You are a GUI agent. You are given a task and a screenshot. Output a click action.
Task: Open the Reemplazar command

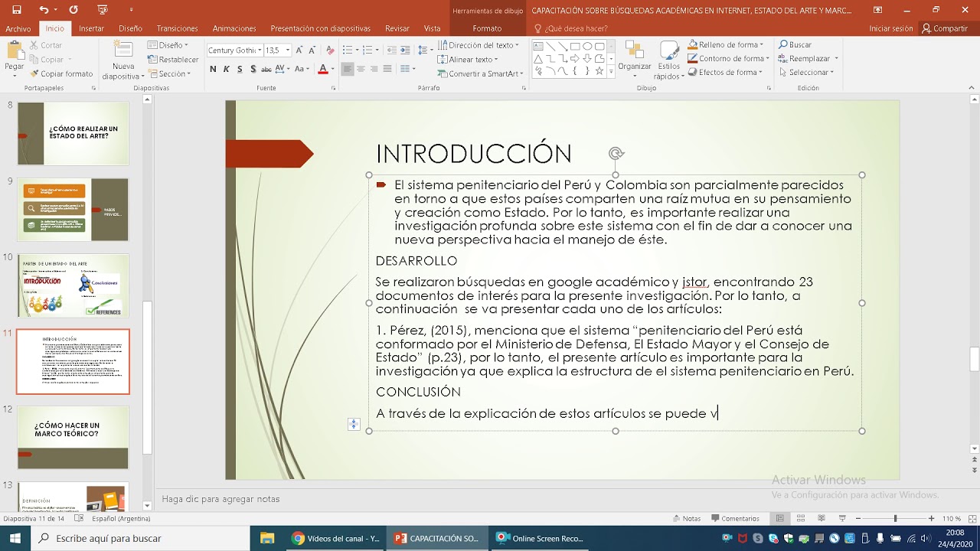point(809,58)
